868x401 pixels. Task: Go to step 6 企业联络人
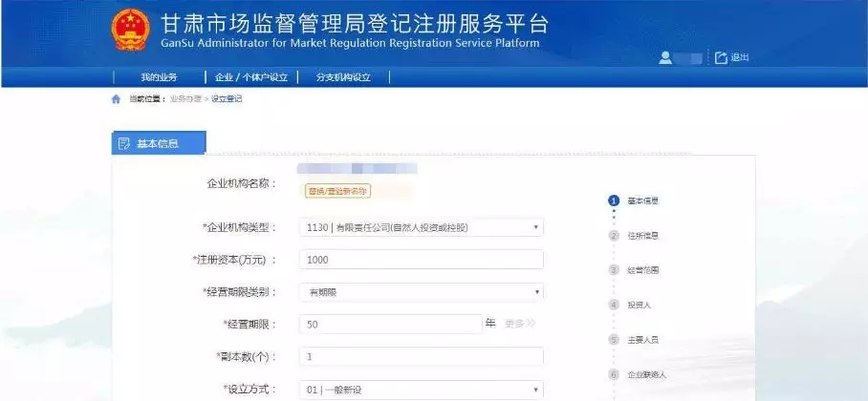click(x=638, y=374)
